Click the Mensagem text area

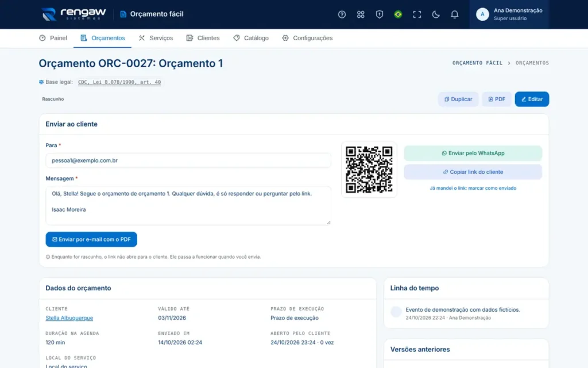[188, 205]
